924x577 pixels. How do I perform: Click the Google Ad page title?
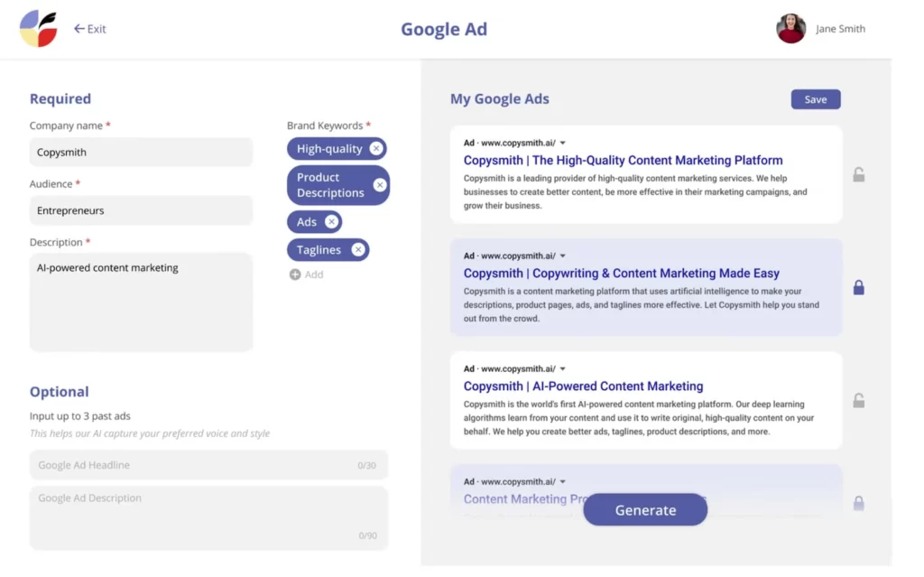click(x=444, y=29)
